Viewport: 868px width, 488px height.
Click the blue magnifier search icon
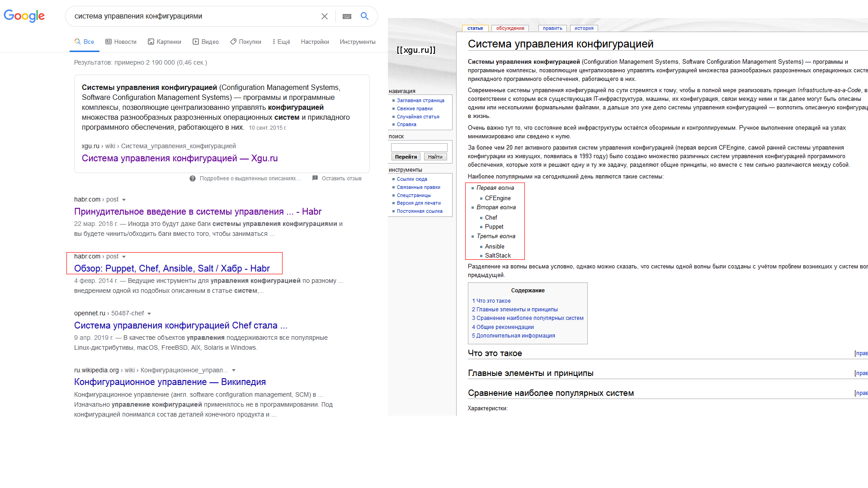(x=364, y=16)
